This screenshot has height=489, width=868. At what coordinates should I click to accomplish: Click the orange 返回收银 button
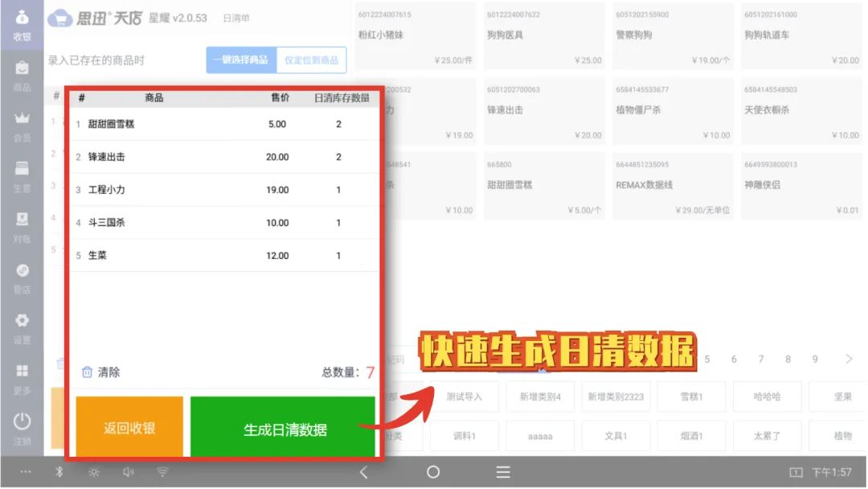pos(129,428)
